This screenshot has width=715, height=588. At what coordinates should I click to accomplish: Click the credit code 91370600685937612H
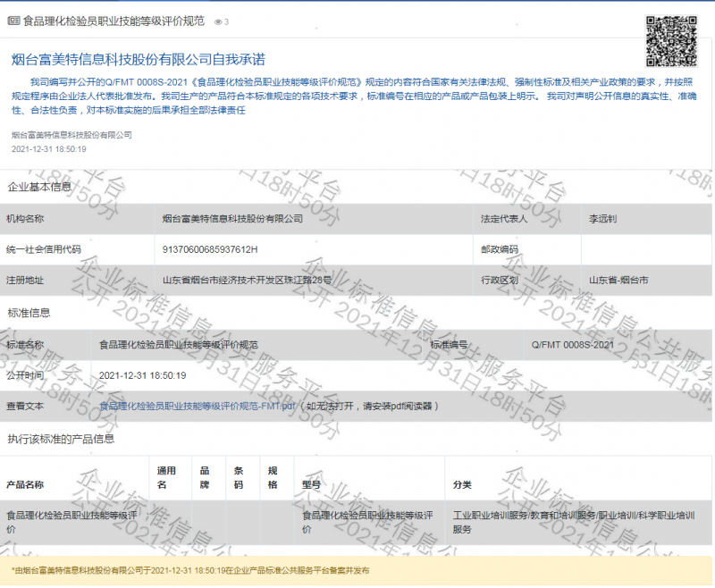pyautogui.click(x=210, y=249)
